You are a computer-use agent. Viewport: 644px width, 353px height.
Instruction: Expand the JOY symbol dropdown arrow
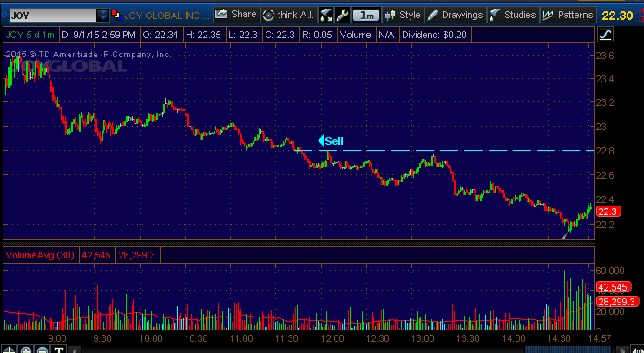103,15
